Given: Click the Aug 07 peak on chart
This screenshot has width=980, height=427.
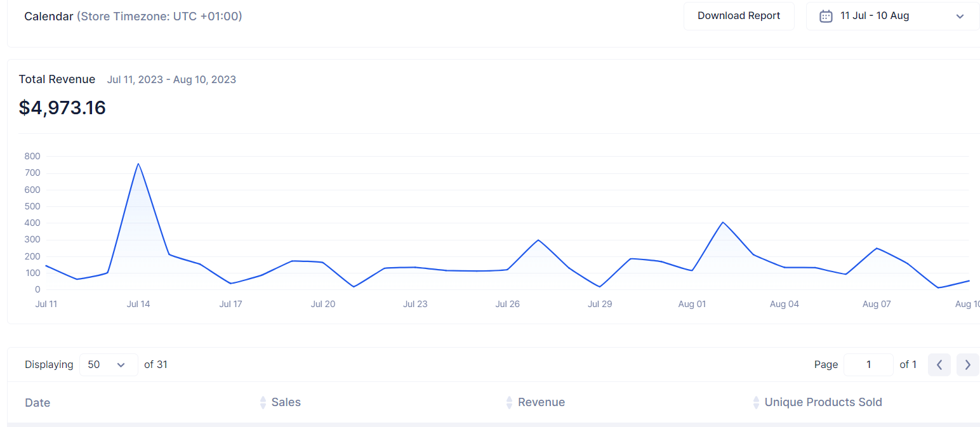Looking at the screenshot, I should pos(877,248).
